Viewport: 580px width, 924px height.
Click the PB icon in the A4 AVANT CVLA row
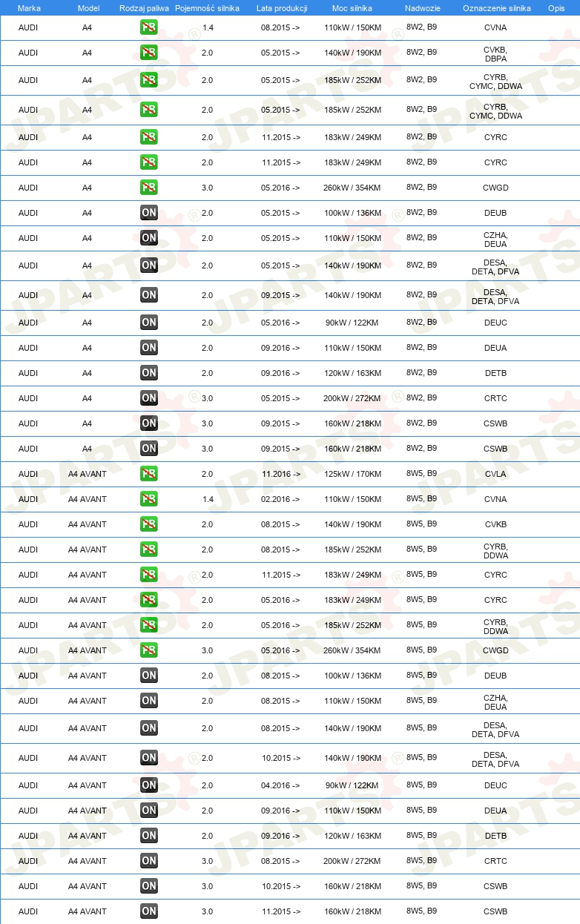pos(149,474)
